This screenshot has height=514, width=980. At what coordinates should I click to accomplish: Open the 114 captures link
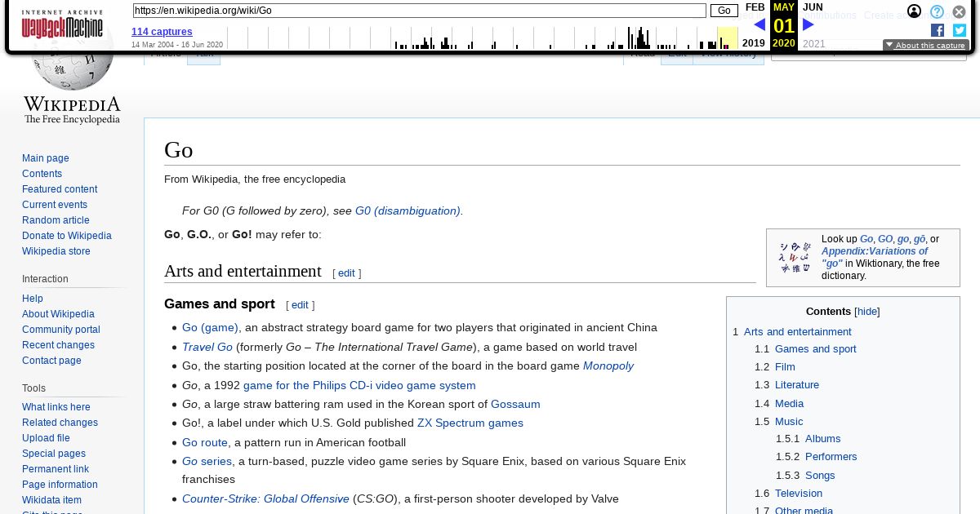(162, 32)
